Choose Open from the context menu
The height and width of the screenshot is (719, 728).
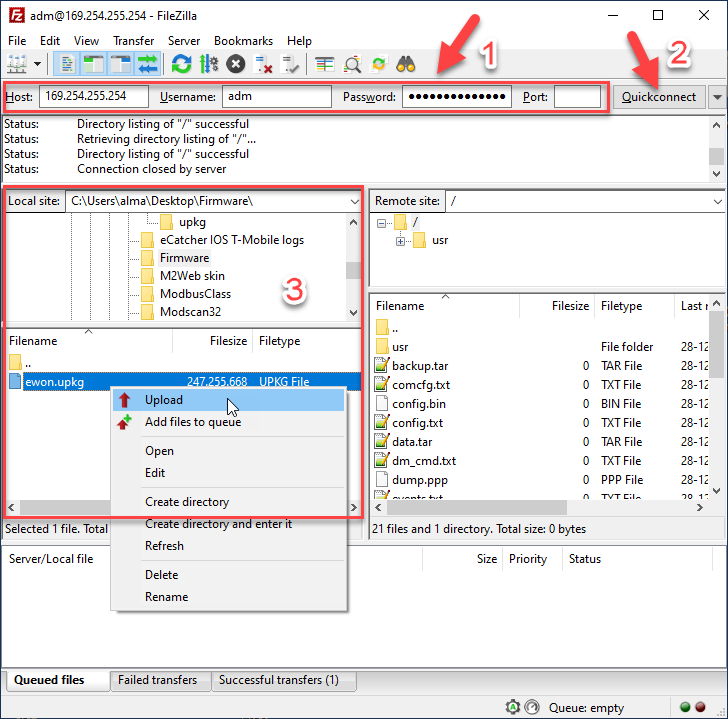228,451
